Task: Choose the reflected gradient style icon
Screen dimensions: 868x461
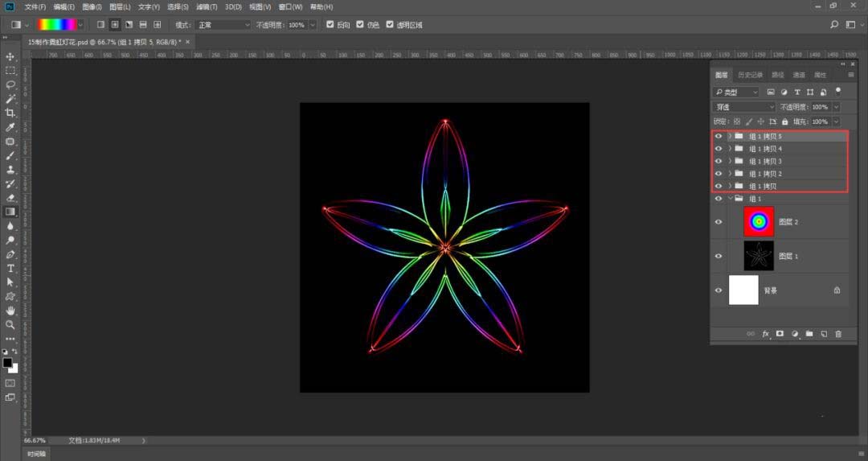Action: pos(143,25)
